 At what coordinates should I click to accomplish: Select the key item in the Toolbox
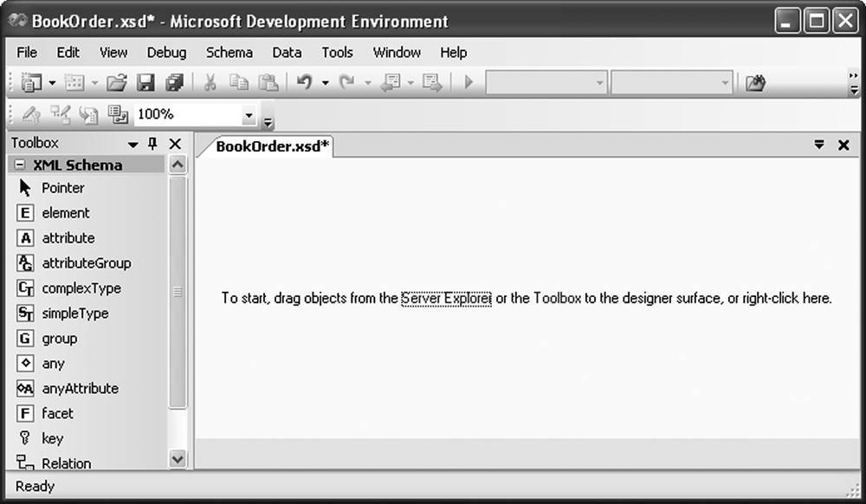(x=40, y=439)
